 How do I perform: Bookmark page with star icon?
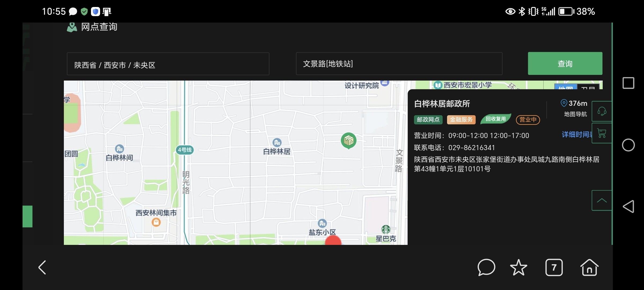(518, 267)
